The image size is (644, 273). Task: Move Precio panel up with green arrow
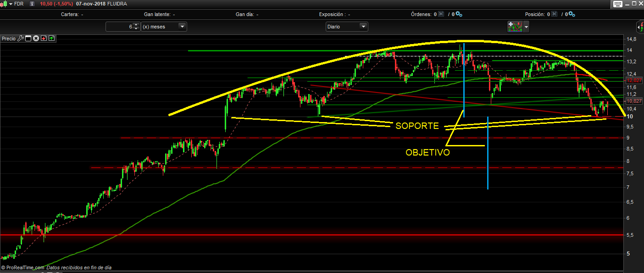tap(51, 39)
